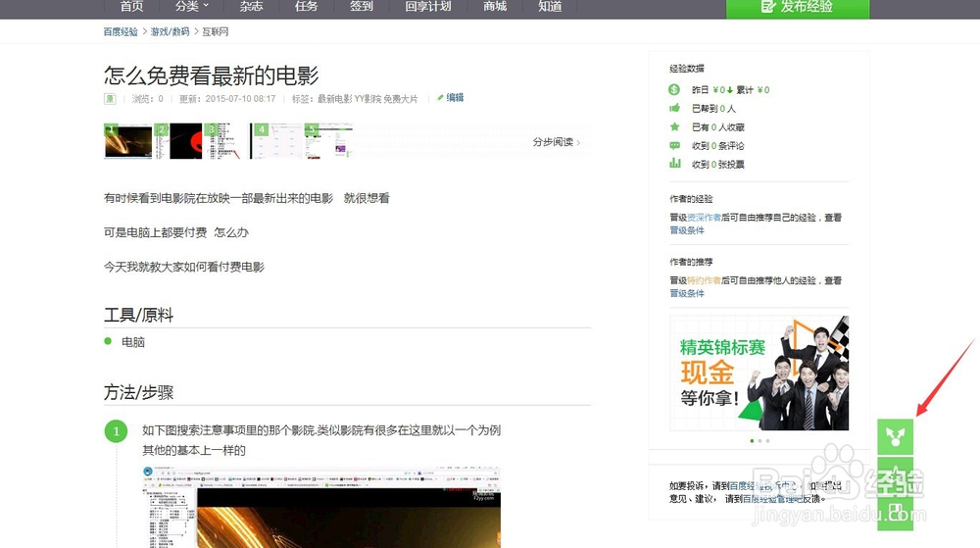The height and width of the screenshot is (548, 980).
Task: Click 分步阅读 step-by-step reading link
Action: pyautogui.click(x=557, y=142)
